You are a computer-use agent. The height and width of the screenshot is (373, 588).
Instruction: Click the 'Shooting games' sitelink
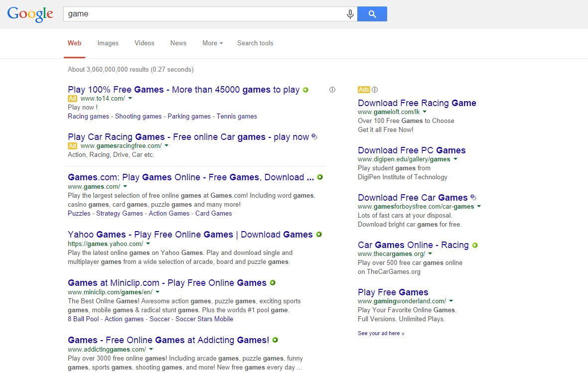[139, 116]
